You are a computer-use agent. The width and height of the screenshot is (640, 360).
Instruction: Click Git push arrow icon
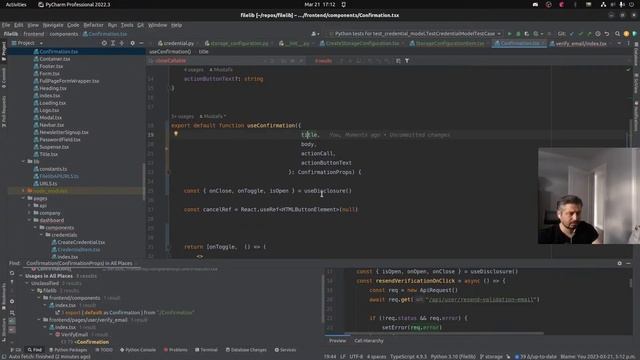589,34
